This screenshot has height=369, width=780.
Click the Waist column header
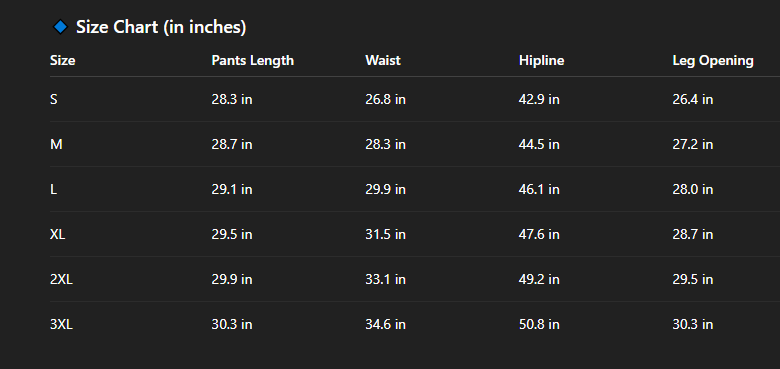click(x=383, y=61)
